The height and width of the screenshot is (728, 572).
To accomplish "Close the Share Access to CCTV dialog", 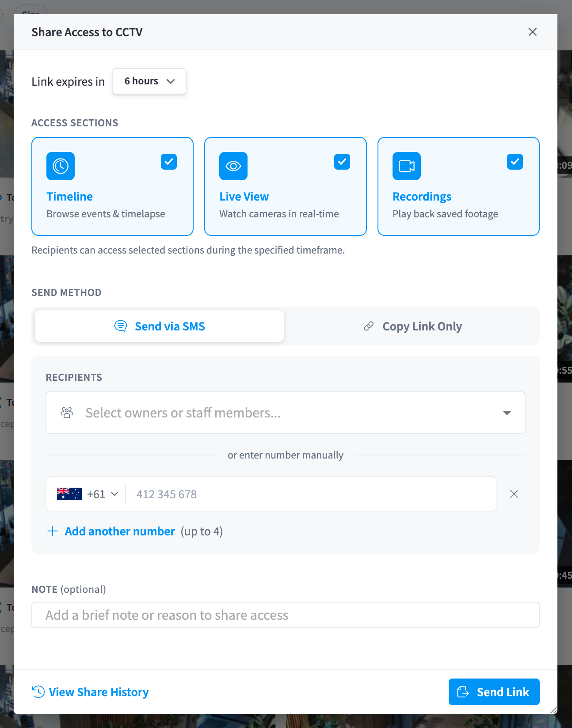I will (x=532, y=32).
